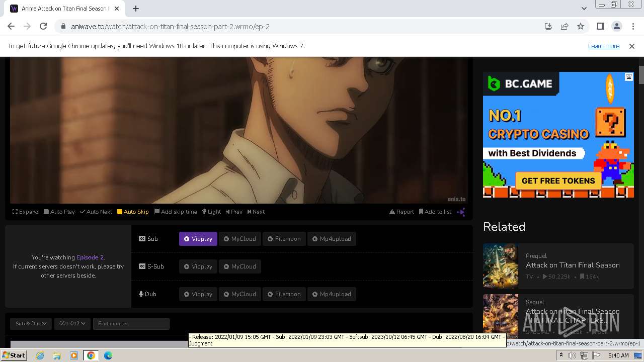Screen dimensions: 644x362
Task: Select Sub Vidplay server
Action: point(198,239)
